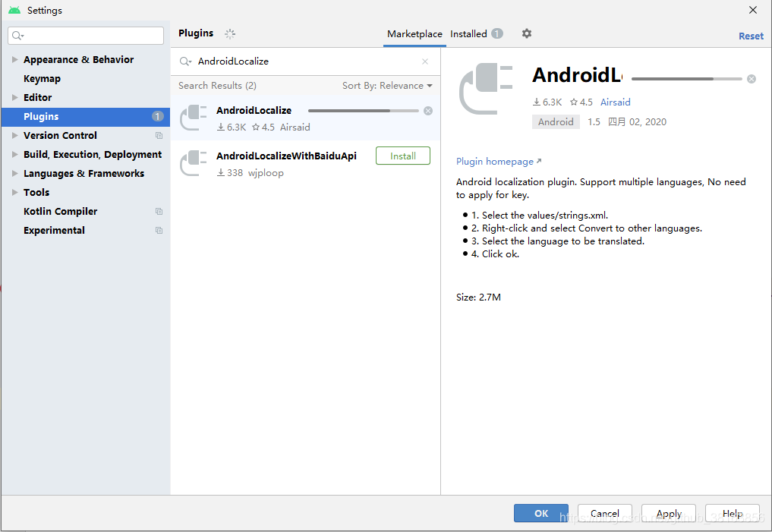Focus the plugin search field
Image resolution: width=772 pixels, height=532 pixels.
click(305, 61)
